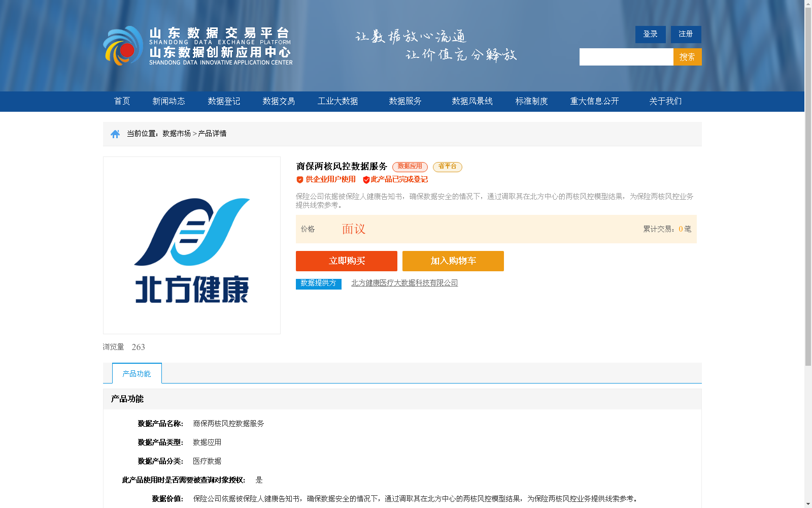Screen dimensions: 812x508
Task: Click the 数据提供方 blue label
Action: pos(318,284)
